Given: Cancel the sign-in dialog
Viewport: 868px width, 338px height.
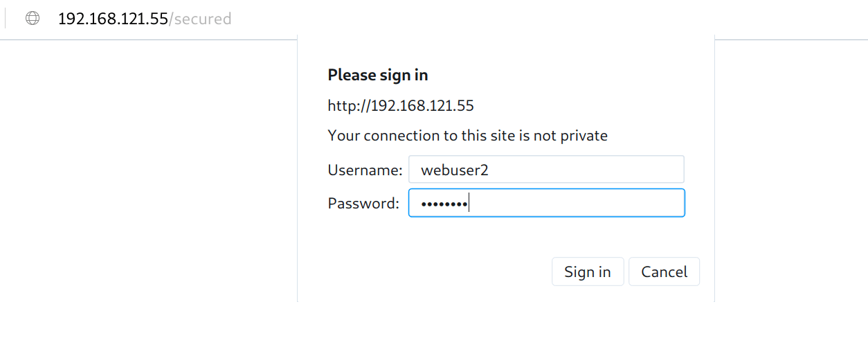Looking at the screenshot, I should point(664,272).
